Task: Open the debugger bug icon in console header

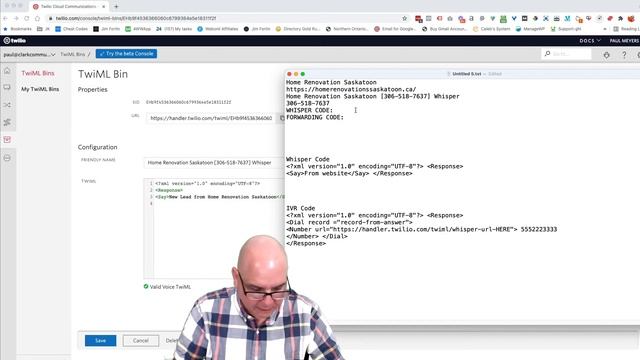Action: [x=607, y=55]
